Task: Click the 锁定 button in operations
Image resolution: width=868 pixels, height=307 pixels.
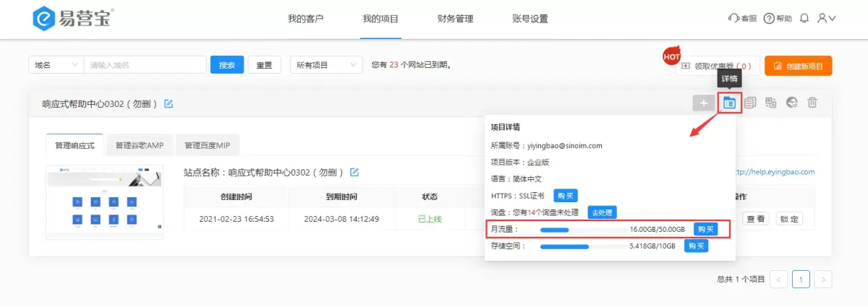Action: (x=789, y=218)
